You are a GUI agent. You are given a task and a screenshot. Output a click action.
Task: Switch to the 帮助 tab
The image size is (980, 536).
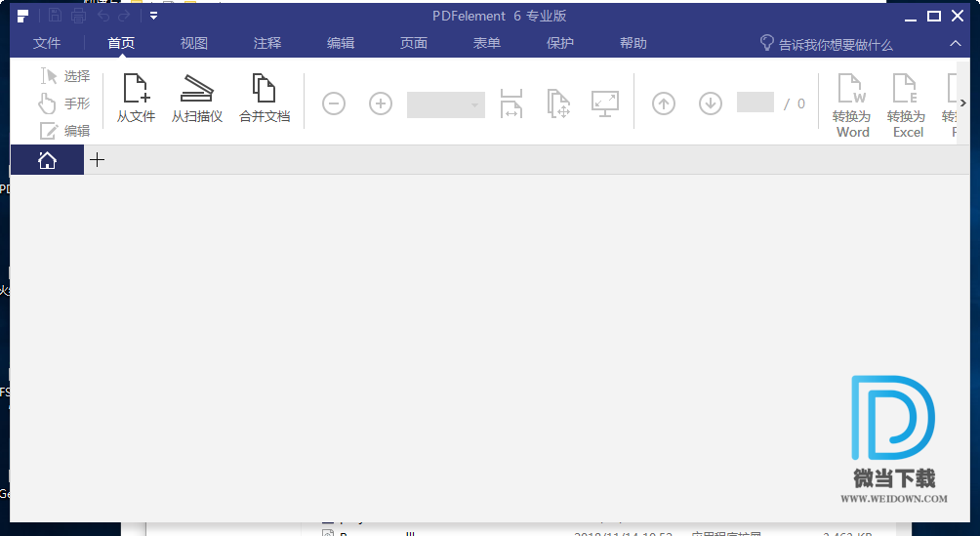[633, 43]
